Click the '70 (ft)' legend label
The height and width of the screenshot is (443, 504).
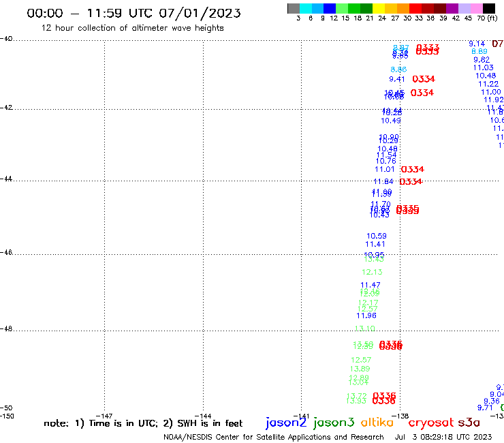pyautogui.click(x=487, y=18)
